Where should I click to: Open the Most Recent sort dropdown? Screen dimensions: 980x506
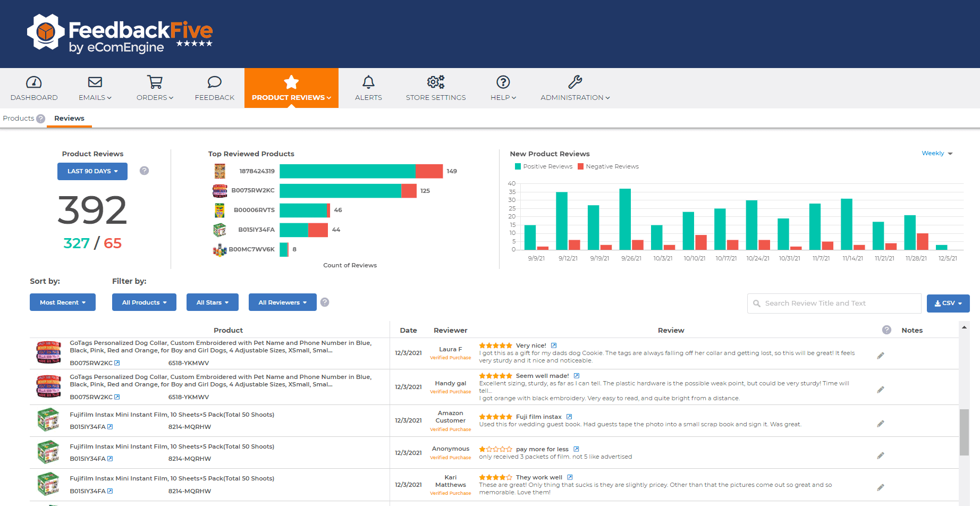tap(63, 302)
